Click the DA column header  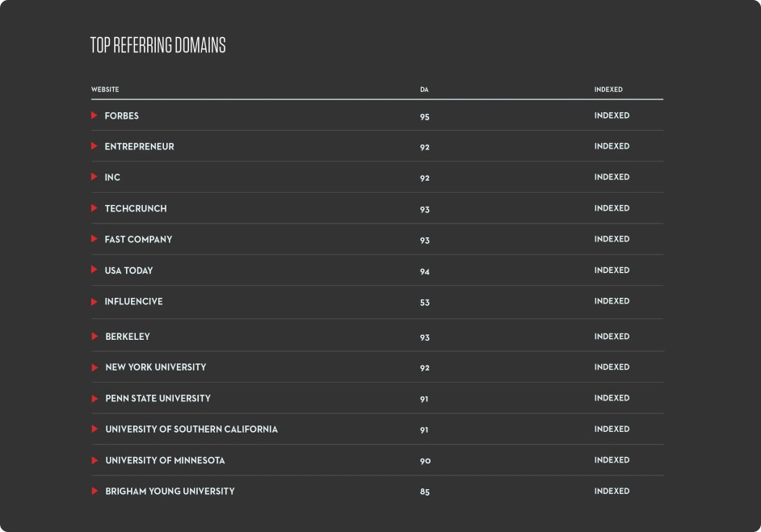pyautogui.click(x=424, y=89)
